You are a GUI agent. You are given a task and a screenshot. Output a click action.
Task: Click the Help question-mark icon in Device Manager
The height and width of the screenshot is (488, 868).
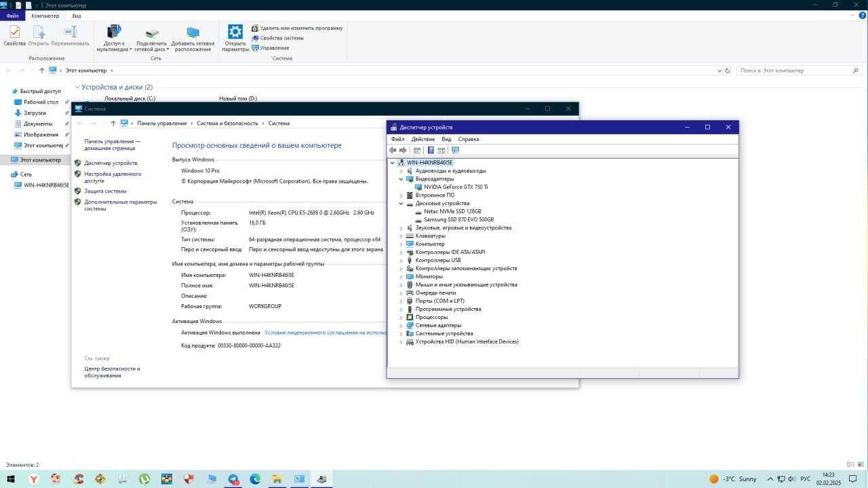tap(431, 150)
